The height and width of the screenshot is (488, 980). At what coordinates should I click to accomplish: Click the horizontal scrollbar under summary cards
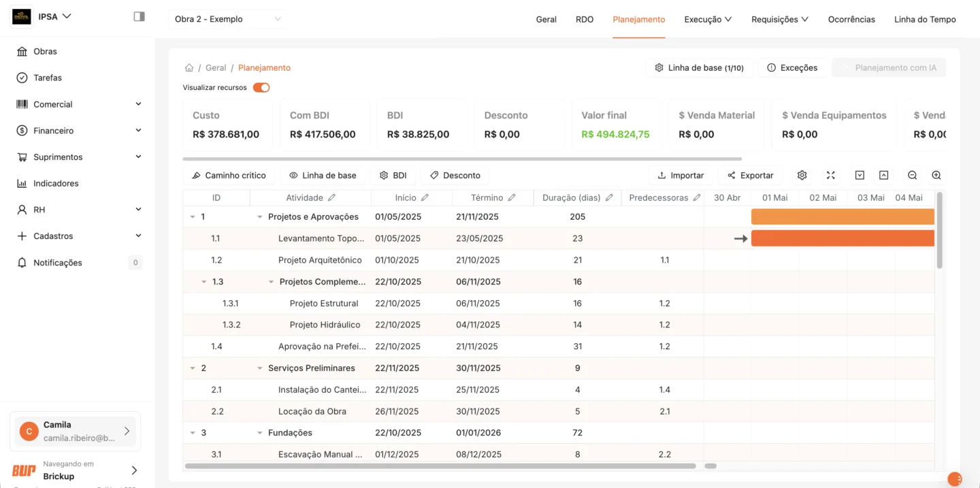click(x=463, y=159)
